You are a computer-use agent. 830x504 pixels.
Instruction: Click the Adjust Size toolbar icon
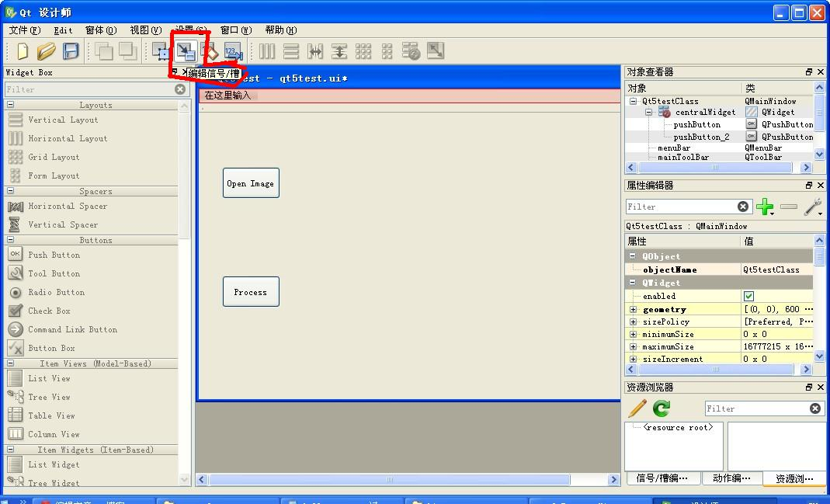coord(435,51)
